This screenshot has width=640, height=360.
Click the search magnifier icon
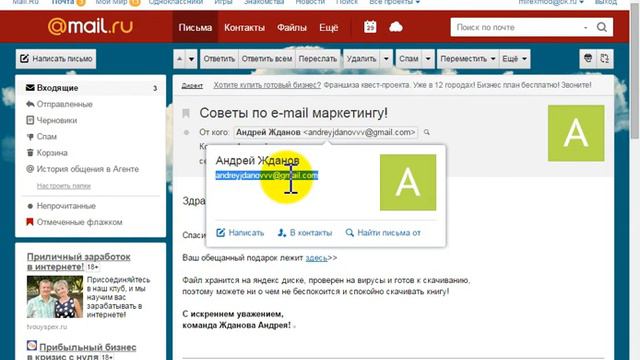[x=602, y=27]
